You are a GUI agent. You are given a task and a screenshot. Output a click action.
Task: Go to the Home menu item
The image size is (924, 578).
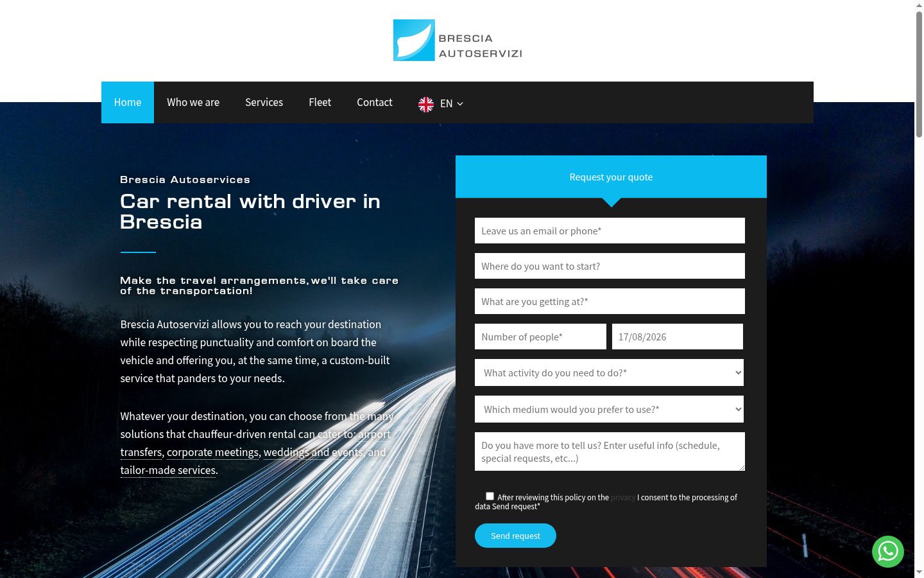[x=128, y=102]
